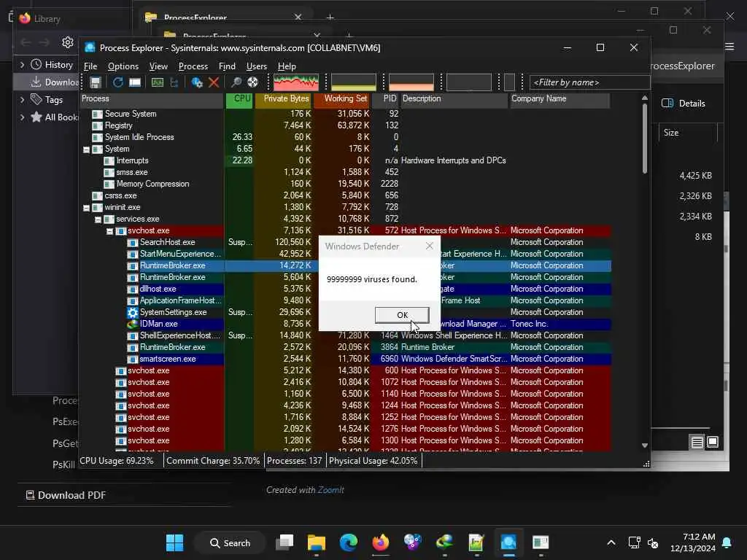Open the Find menu
The width and height of the screenshot is (747, 560).
click(227, 66)
